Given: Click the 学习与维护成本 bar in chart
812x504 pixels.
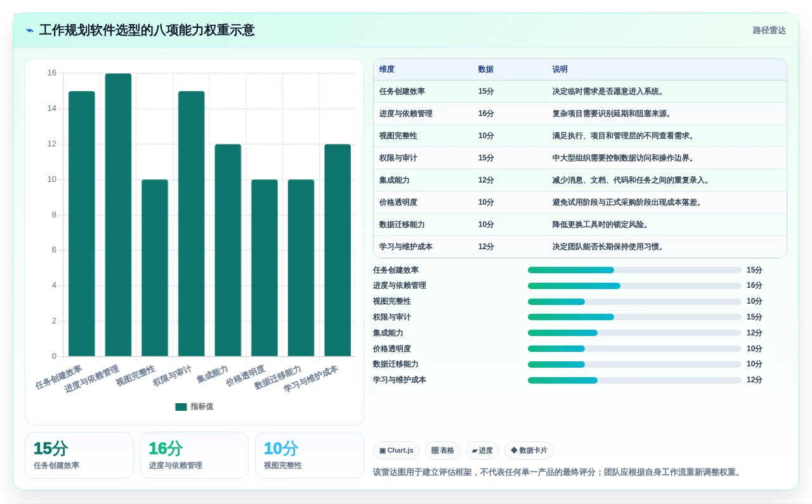Looking at the screenshot, I should tap(337, 250).
